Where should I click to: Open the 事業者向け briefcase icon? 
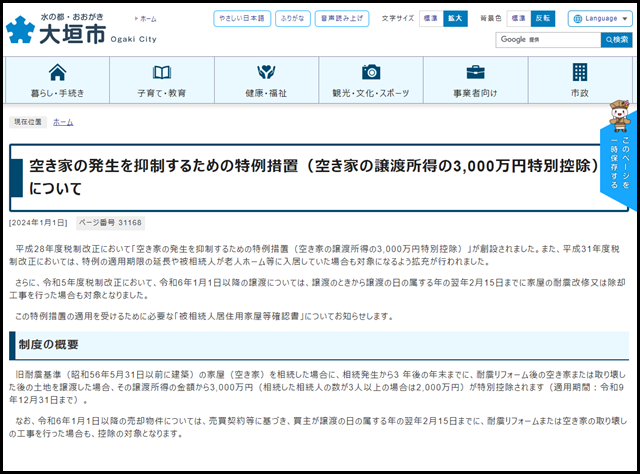475,72
